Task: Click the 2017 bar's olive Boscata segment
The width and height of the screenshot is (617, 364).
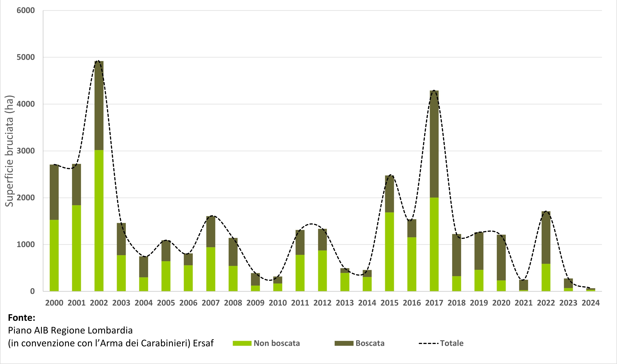Action: [434, 144]
